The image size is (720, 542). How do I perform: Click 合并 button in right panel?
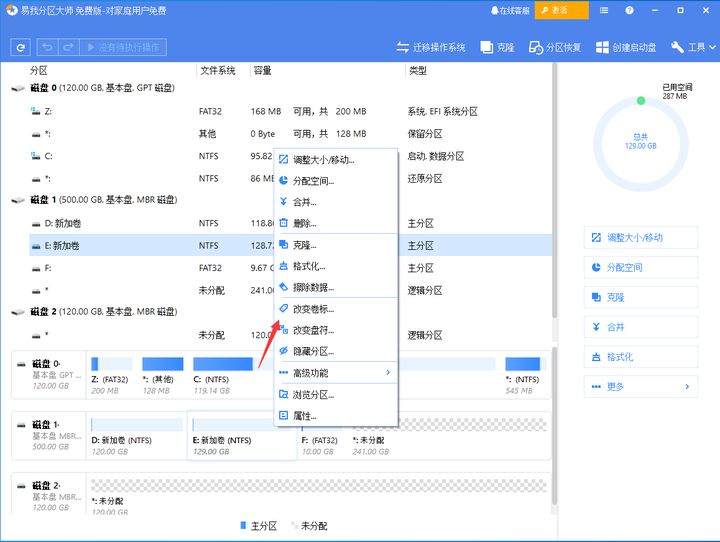point(641,327)
